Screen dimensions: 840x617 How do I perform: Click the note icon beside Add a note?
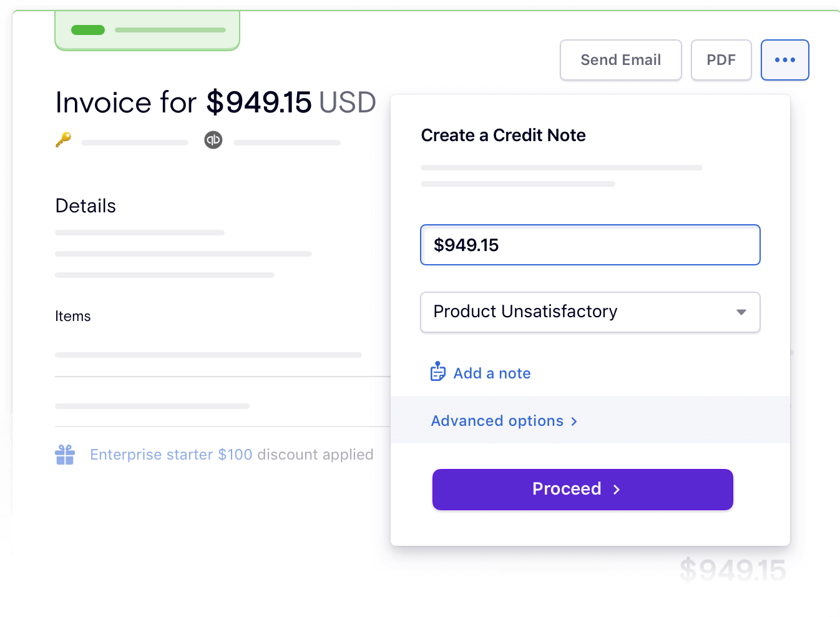(438, 372)
